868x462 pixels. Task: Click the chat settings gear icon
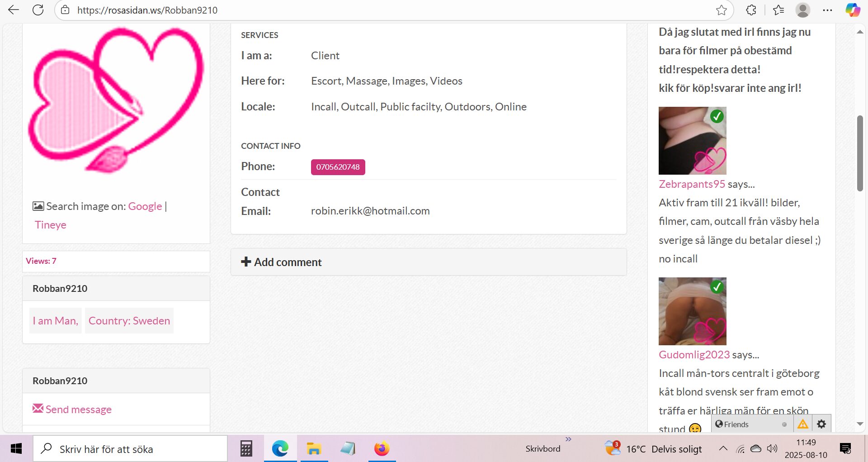point(821,424)
